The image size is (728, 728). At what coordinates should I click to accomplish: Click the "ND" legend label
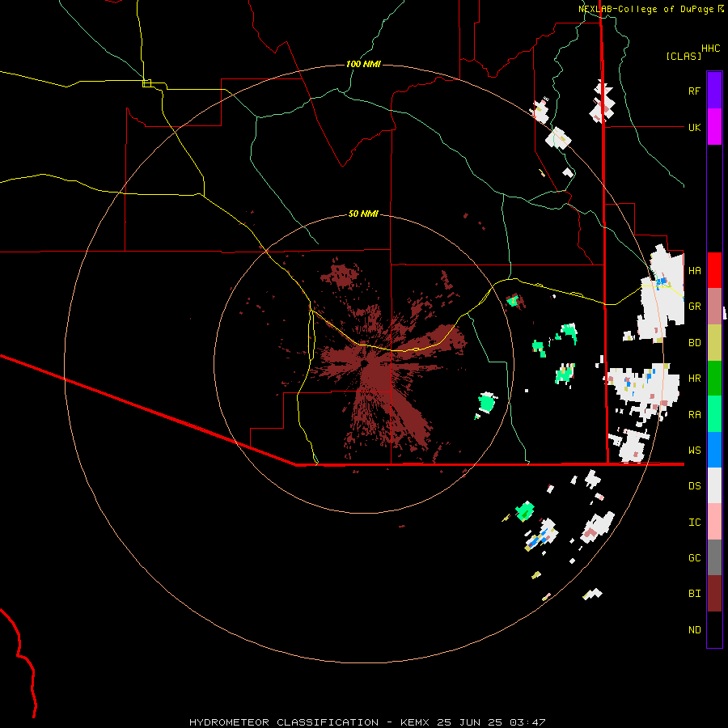point(694,630)
